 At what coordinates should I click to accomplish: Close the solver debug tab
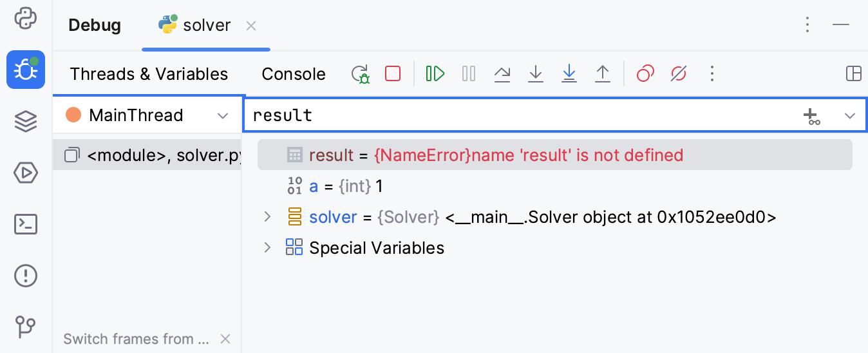[x=251, y=26]
